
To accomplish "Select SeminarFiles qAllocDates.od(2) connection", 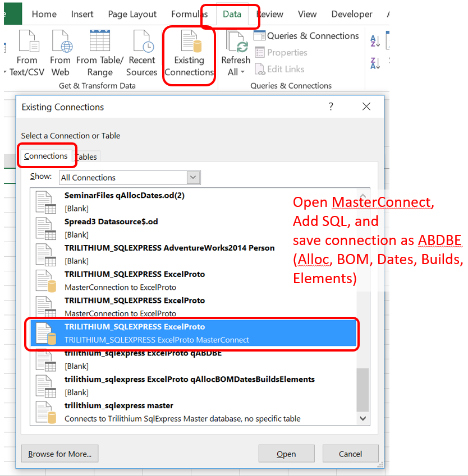I will [193, 202].
